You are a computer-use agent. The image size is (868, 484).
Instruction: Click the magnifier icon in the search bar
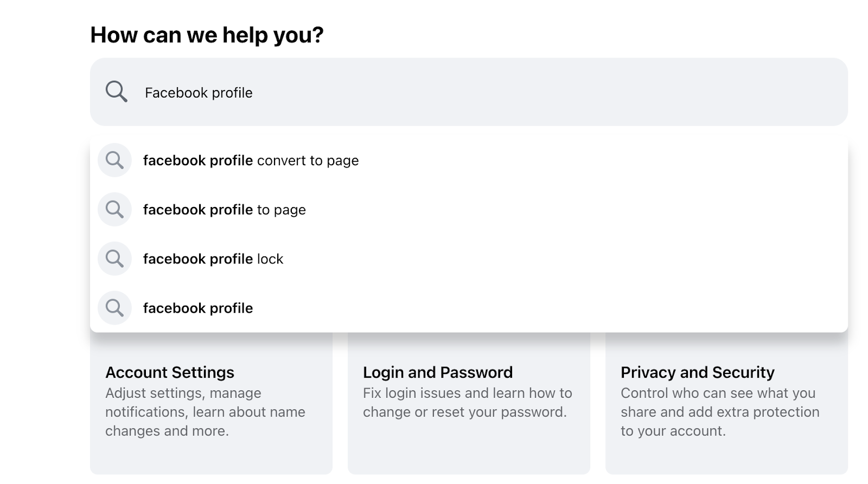[x=116, y=92]
